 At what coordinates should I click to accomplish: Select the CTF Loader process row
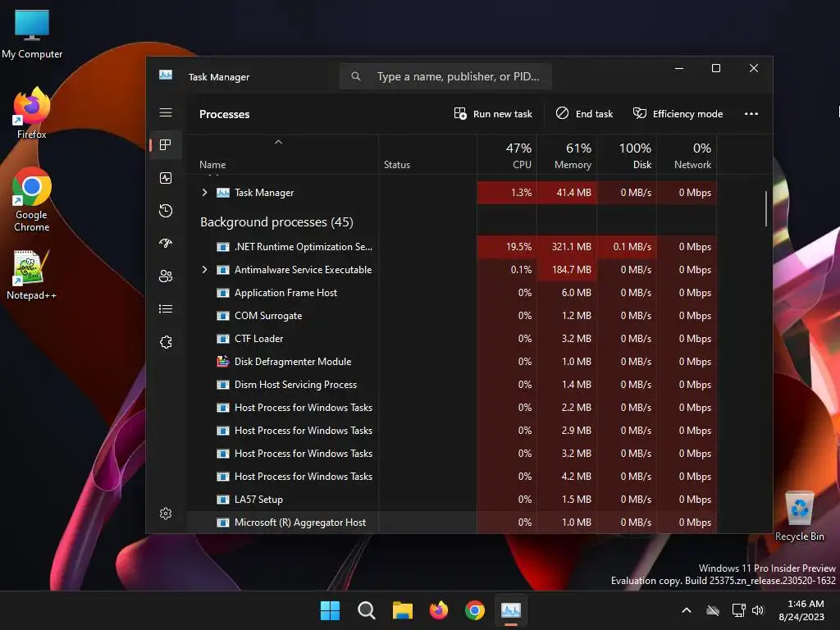coord(451,339)
